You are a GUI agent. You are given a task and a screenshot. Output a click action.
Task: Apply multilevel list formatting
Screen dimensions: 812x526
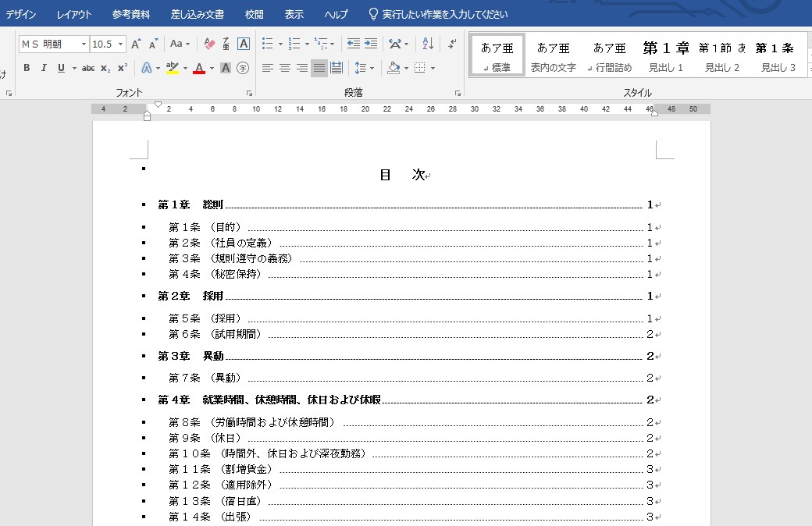321,44
